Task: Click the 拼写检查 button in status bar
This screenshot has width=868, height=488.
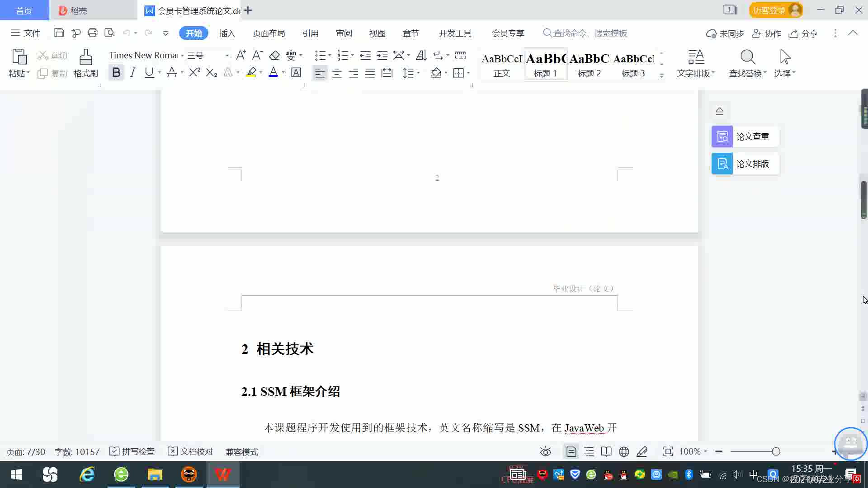Action: click(x=132, y=452)
